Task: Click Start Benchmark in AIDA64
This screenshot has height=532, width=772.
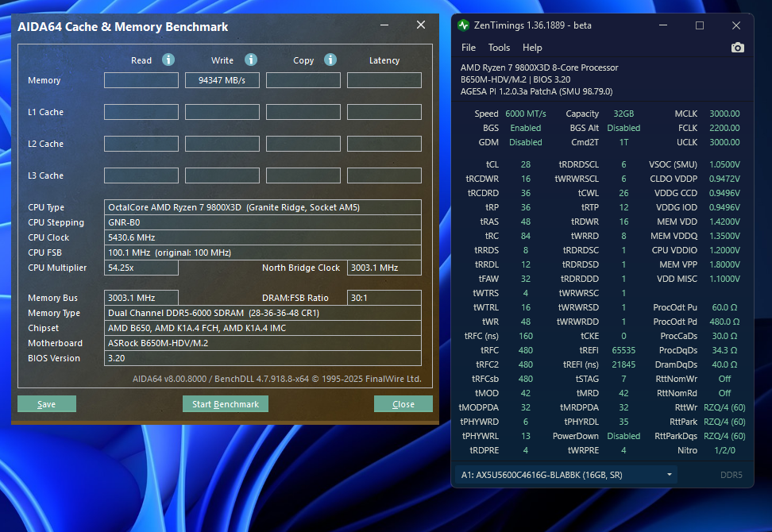Action: (x=226, y=403)
